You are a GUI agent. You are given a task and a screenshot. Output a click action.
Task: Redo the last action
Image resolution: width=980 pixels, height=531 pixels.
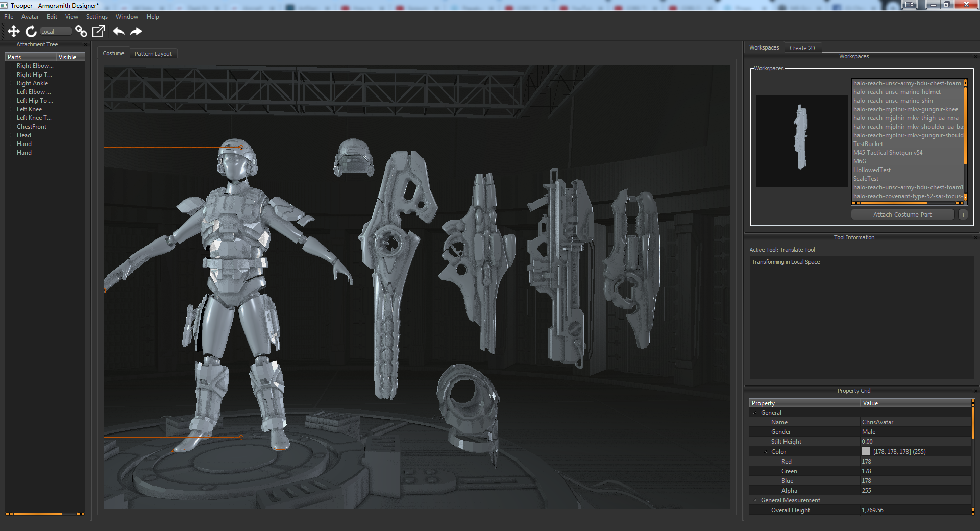(136, 32)
